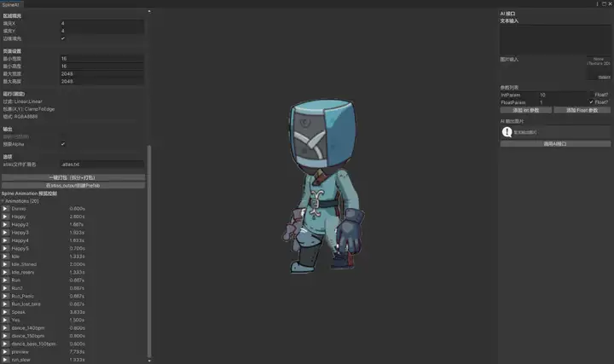Select the dance_bass_150bpm row text

click(33, 344)
